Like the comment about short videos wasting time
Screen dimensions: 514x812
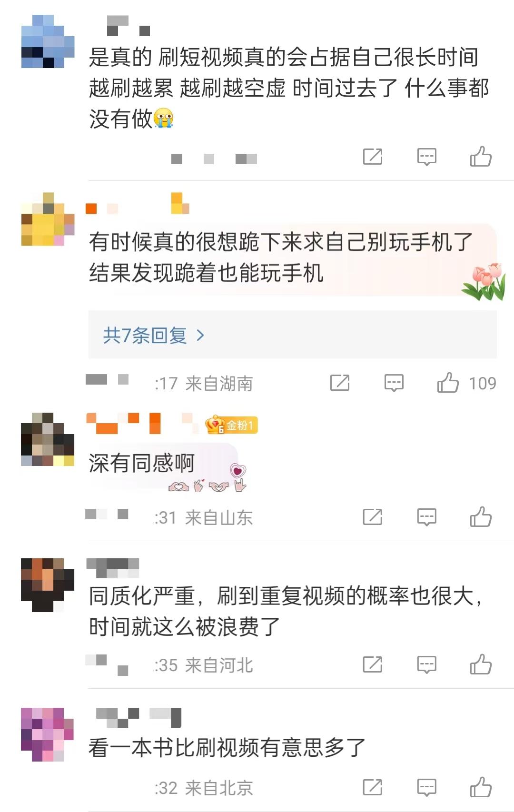pos(481,157)
